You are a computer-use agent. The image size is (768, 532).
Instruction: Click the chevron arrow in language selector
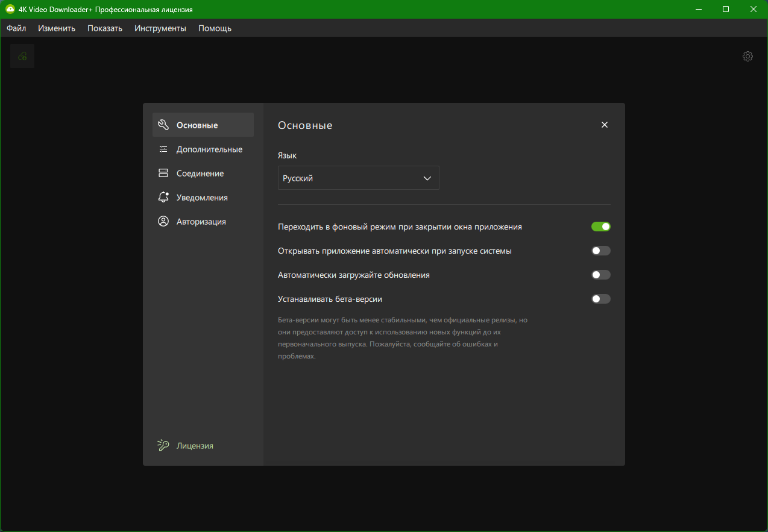point(427,178)
